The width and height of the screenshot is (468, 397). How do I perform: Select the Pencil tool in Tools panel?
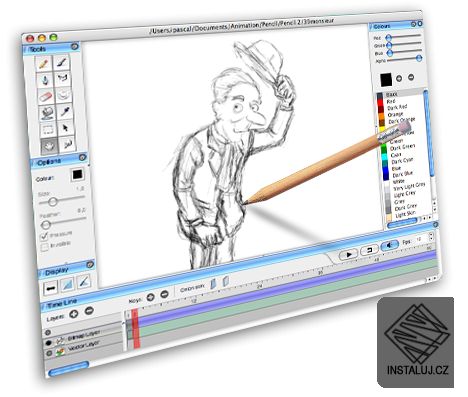(x=44, y=64)
